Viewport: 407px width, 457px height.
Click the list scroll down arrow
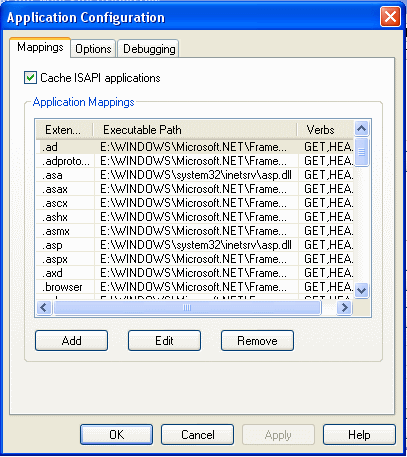pos(362,290)
